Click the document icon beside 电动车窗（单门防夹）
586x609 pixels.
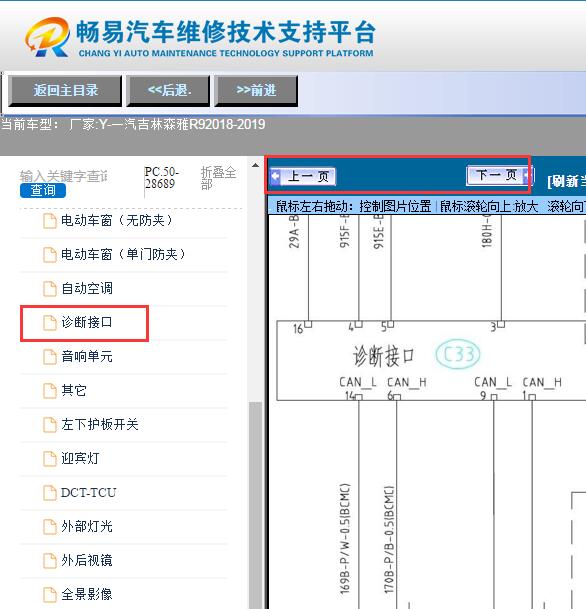pos(50,255)
